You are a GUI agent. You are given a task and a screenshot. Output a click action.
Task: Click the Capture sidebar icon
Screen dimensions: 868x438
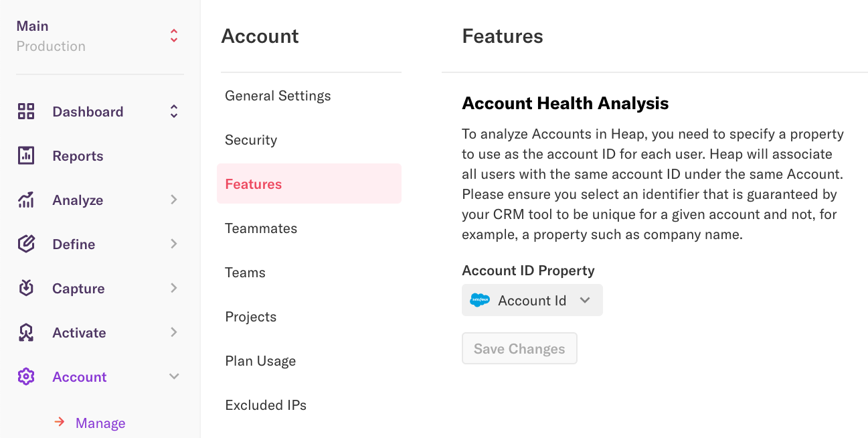(26, 289)
